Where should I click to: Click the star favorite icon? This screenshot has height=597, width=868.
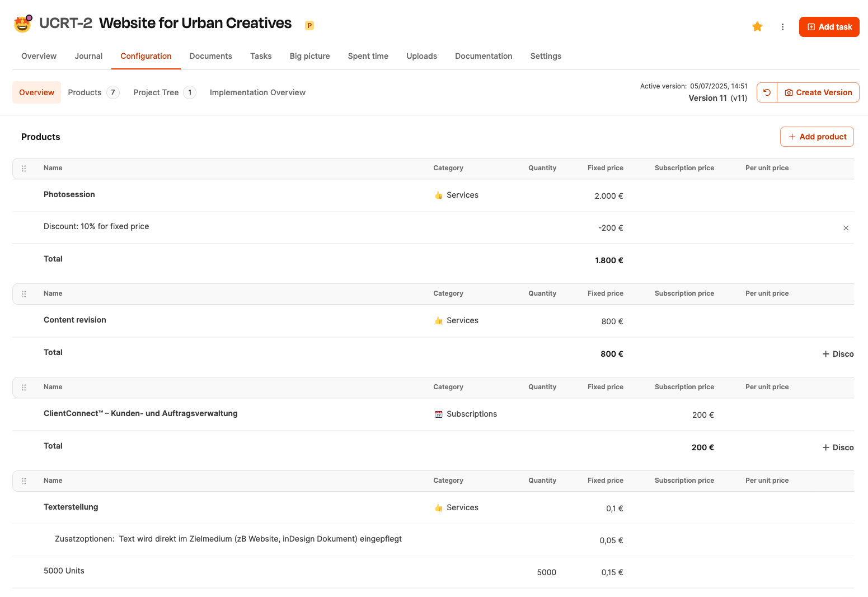757,27
